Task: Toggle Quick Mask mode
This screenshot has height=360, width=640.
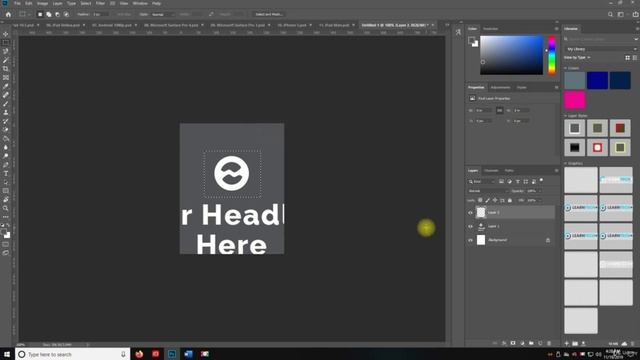Action: click(x=6, y=244)
